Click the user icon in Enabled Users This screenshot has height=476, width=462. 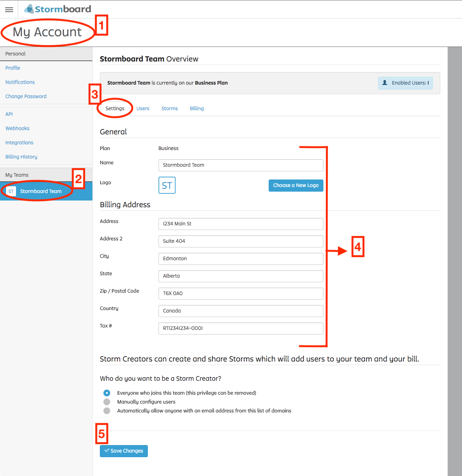pyautogui.click(x=385, y=82)
